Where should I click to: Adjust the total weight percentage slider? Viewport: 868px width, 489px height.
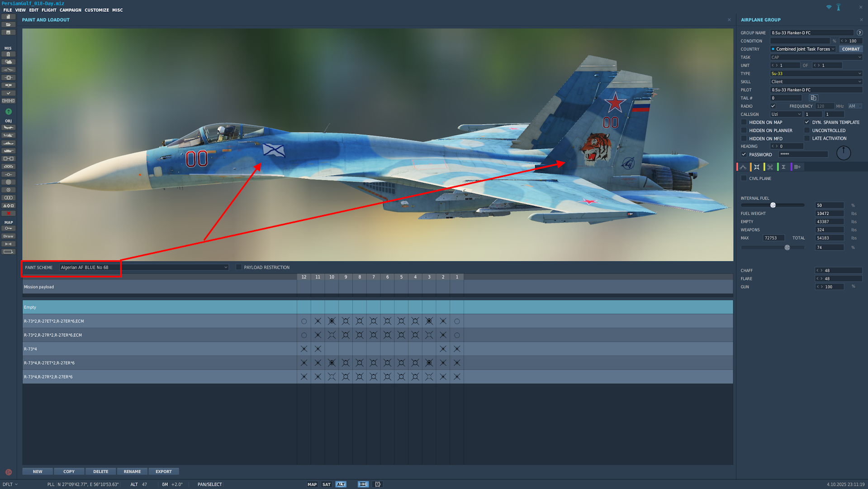click(787, 248)
